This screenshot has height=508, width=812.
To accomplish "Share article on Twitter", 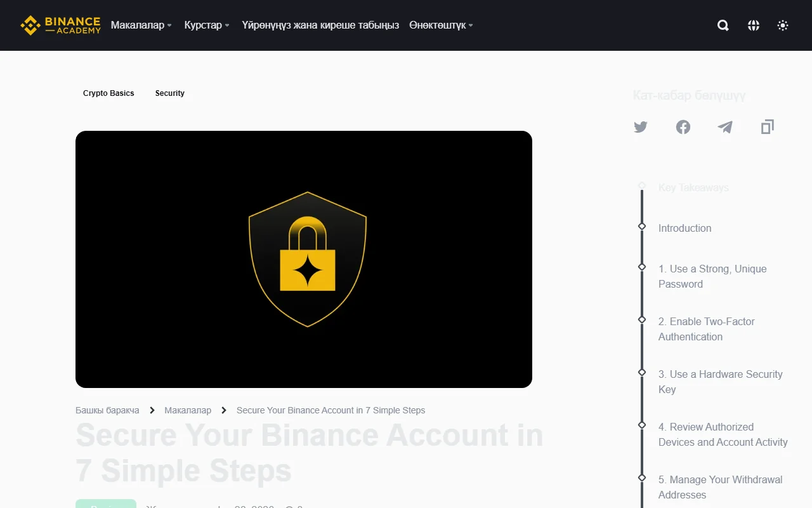I will coord(641,127).
